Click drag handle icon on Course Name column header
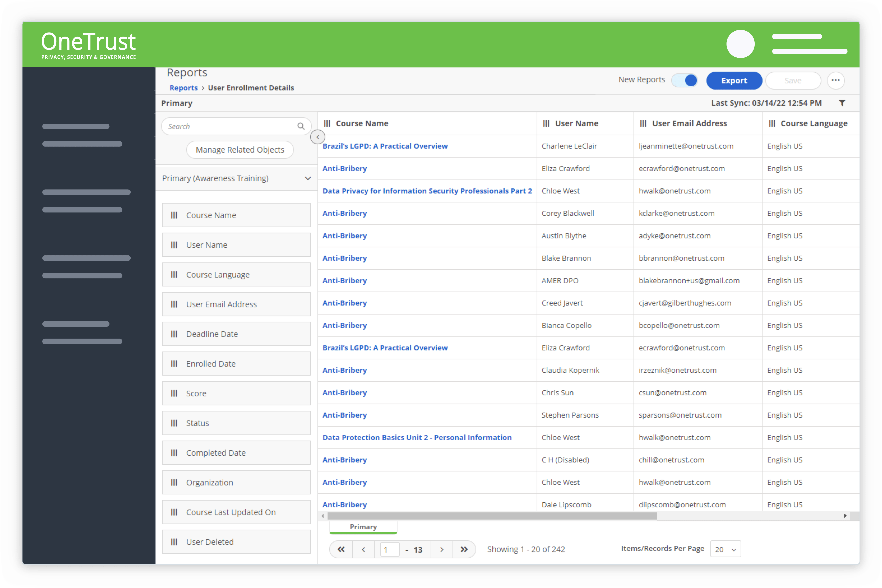Screen dimensions: 882x588 point(327,123)
